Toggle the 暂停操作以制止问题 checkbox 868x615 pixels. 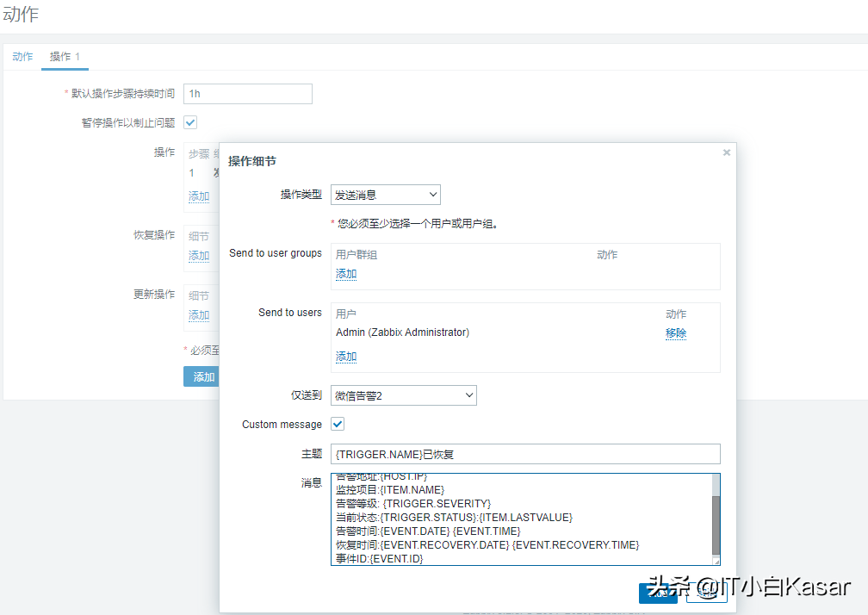(190, 122)
